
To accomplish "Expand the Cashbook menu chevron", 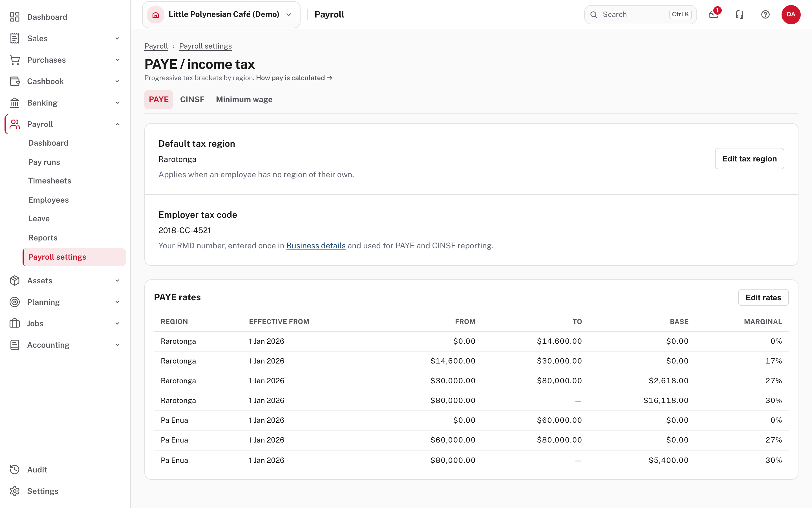I will pos(117,81).
